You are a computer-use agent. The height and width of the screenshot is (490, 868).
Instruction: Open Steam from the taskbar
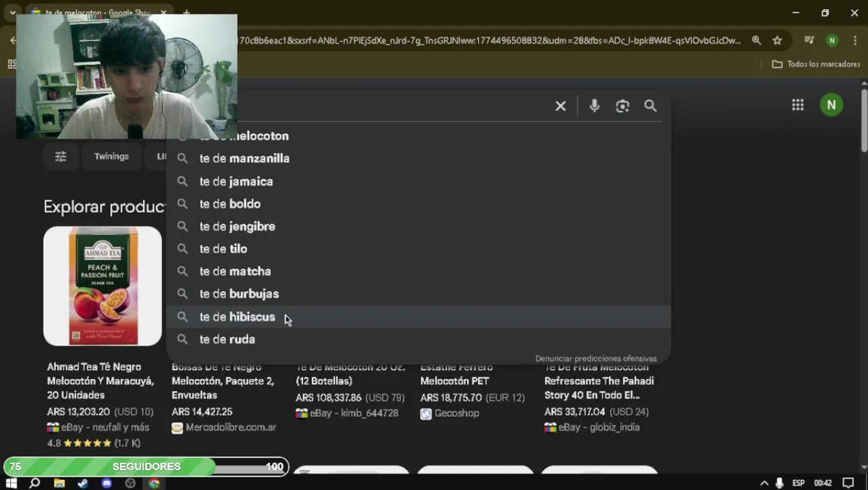(x=83, y=483)
